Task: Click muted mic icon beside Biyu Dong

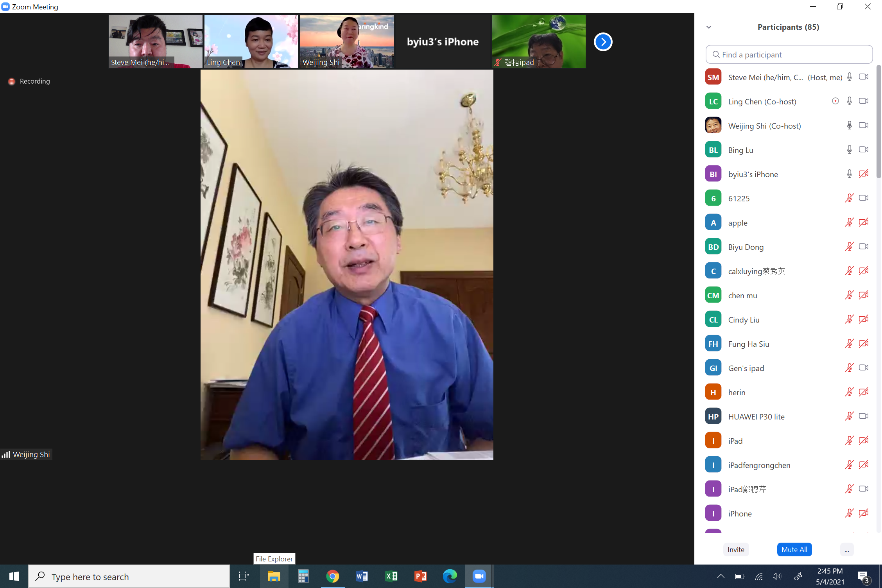Action: (x=849, y=247)
